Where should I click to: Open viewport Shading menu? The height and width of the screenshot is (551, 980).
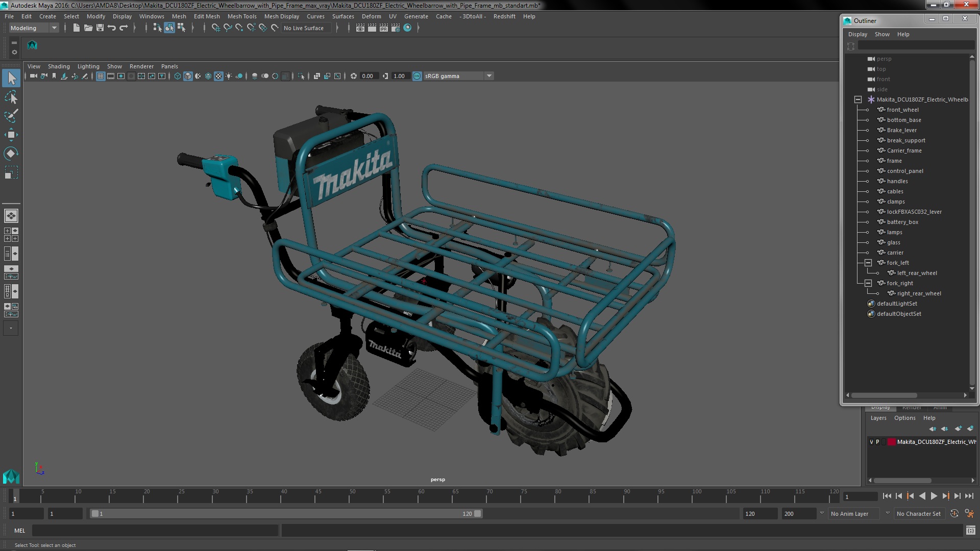(x=59, y=66)
